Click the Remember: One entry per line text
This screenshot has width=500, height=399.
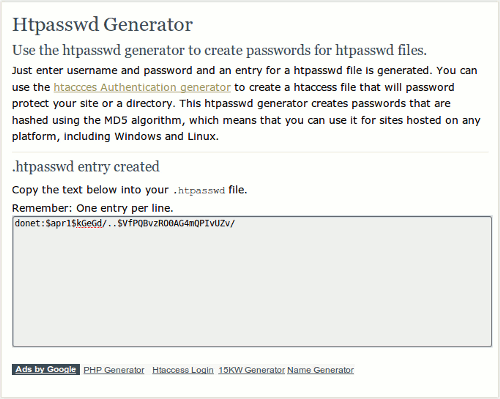point(93,208)
